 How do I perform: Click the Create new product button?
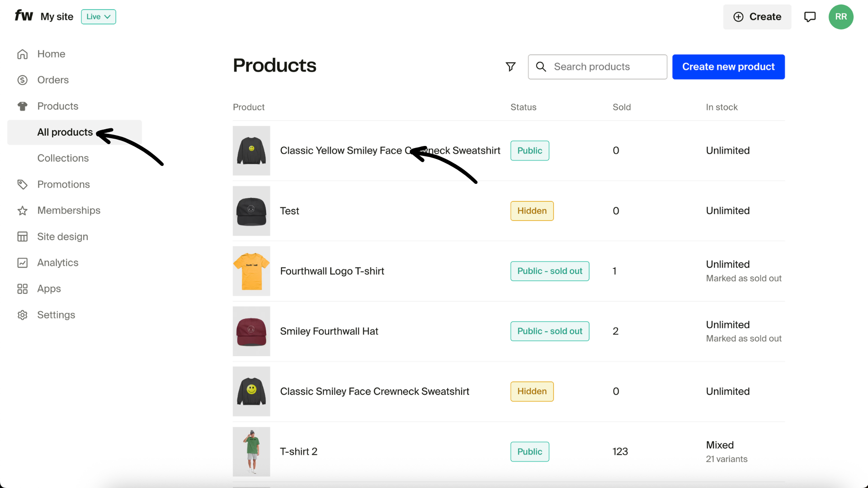point(728,66)
